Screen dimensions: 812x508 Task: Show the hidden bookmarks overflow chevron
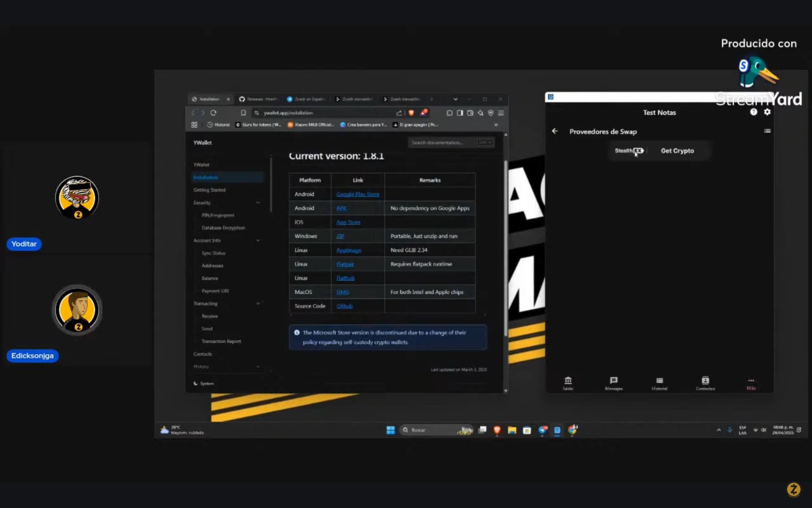(496, 125)
